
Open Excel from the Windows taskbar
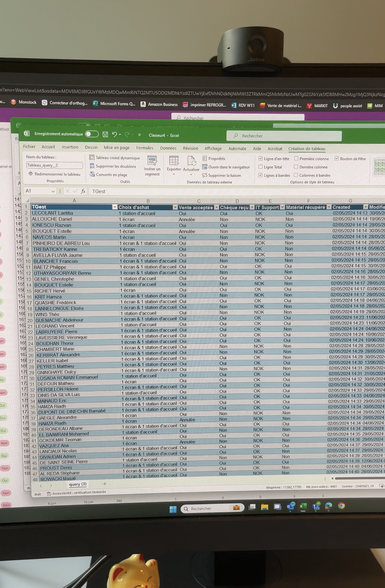pyautogui.click(x=303, y=506)
